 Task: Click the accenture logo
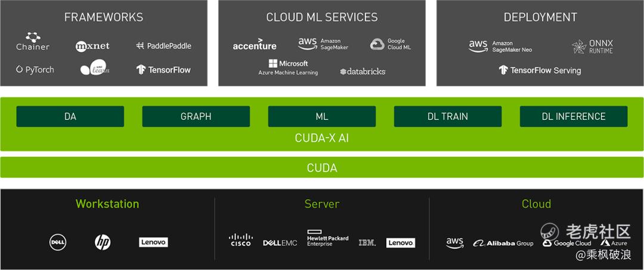pos(255,44)
